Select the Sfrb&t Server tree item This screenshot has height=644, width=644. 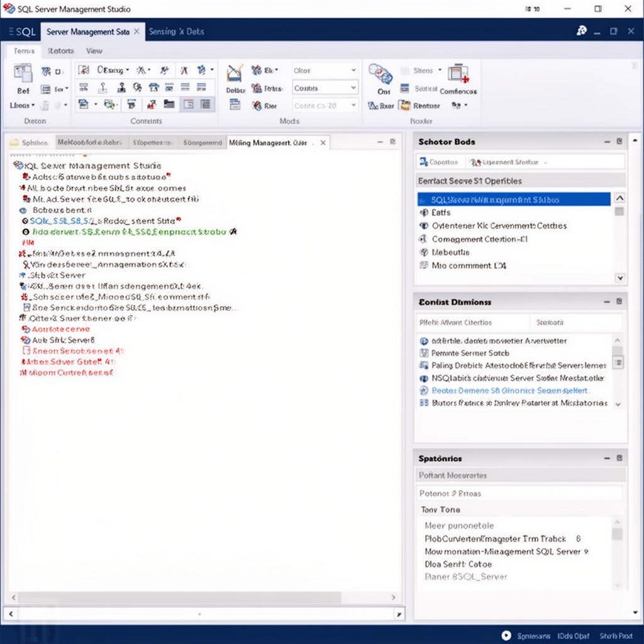57,275
